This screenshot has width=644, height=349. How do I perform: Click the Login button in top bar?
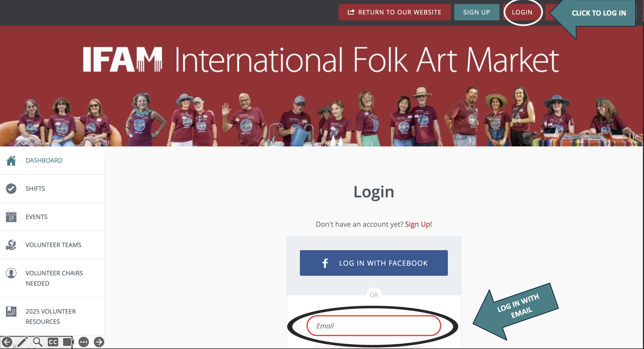pyautogui.click(x=522, y=12)
